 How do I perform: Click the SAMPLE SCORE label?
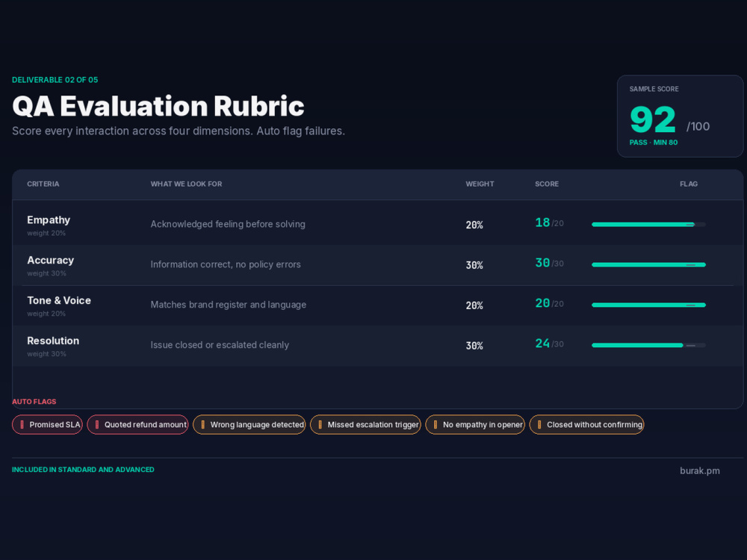[x=654, y=89]
